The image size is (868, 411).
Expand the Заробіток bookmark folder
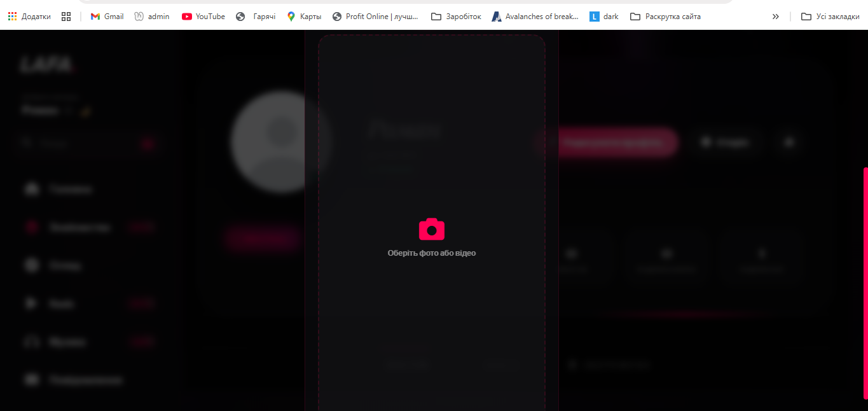coord(456,17)
